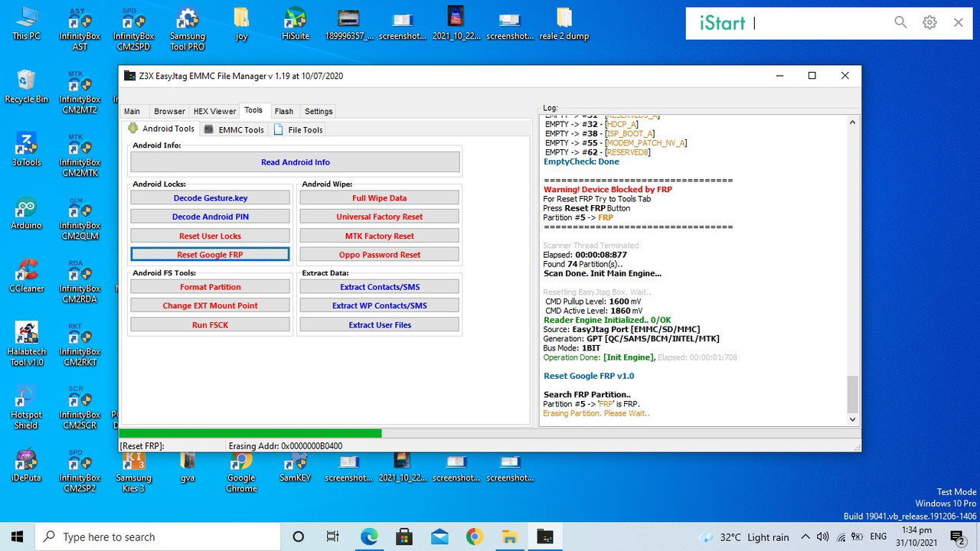This screenshot has width=980, height=551.
Task: Open Samsung Kies 3 shortcut
Action: (134, 471)
